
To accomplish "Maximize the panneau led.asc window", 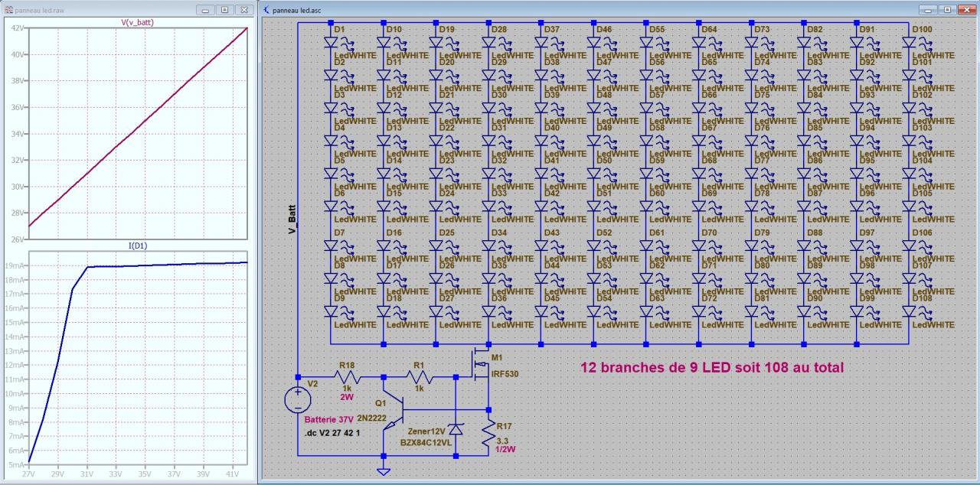I will pyautogui.click(x=948, y=10).
